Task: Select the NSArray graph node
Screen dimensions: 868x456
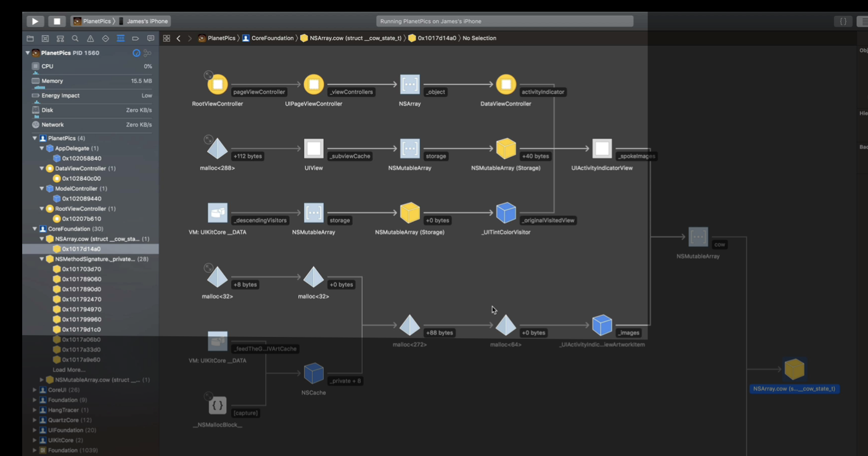Action: click(410, 84)
